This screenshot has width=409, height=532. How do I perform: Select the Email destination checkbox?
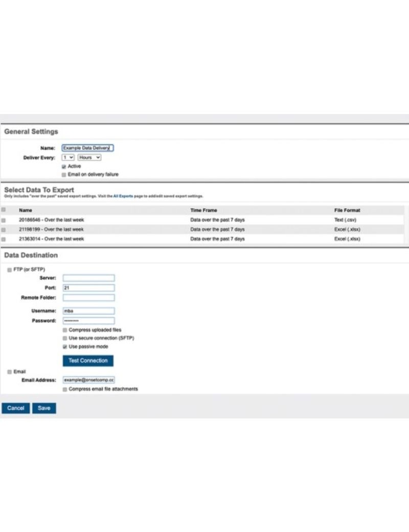(x=9, y=371)
